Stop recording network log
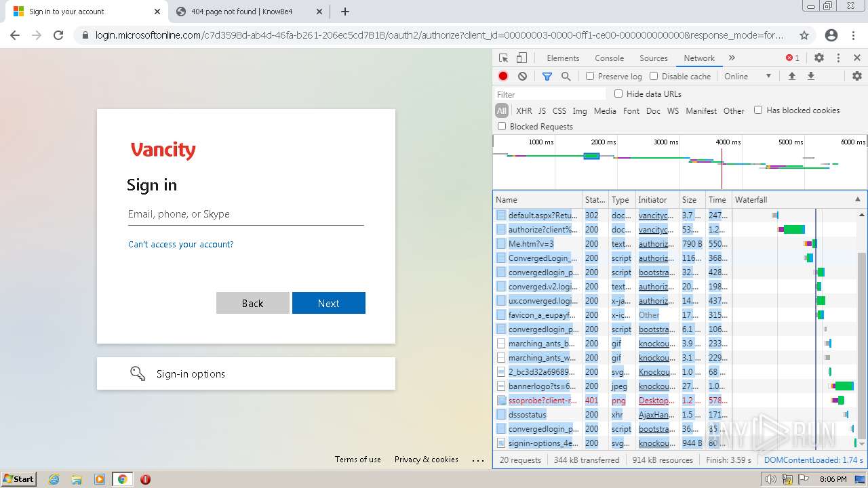This screenshot has height=488, width=868. point(503,77)
